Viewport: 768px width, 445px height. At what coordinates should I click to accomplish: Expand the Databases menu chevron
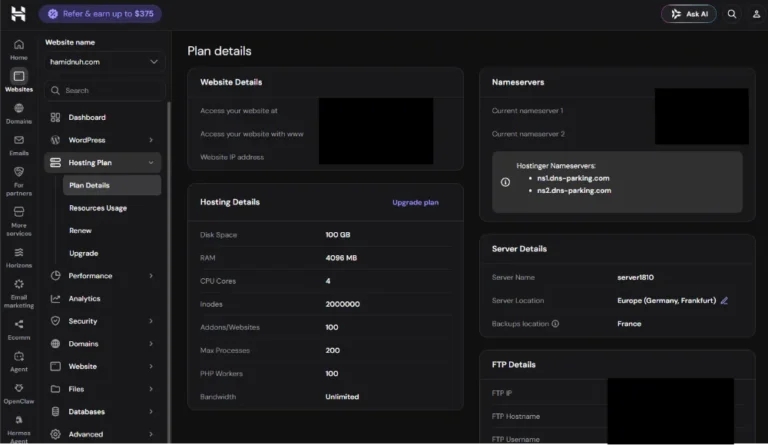coord(151,412)
